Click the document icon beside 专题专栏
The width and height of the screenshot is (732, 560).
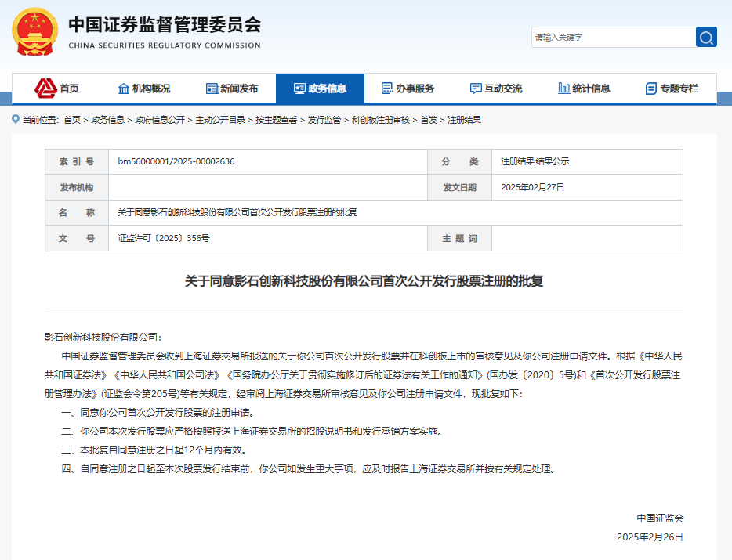click(650, 89)
